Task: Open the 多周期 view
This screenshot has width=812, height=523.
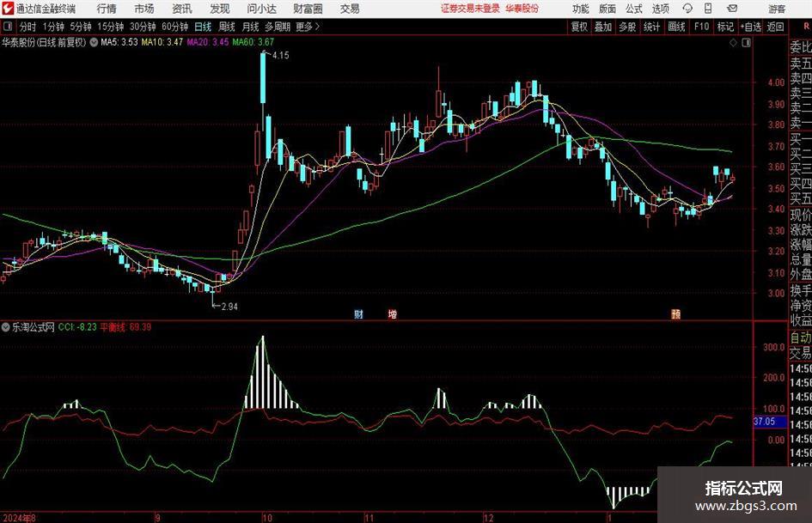Action: 277,27
